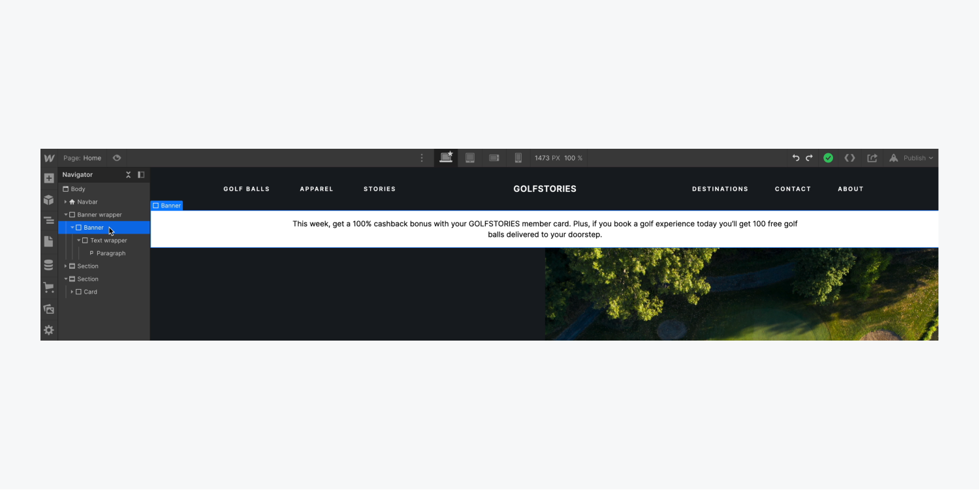
Task: Switch to desktop base breakpoint
Action: point(446,157)
